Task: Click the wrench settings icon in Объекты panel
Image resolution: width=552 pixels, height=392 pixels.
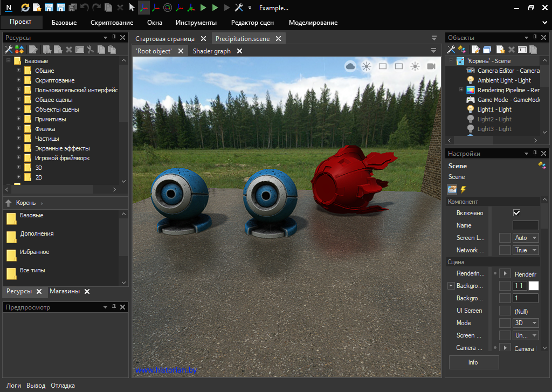Action: [452, 50]
